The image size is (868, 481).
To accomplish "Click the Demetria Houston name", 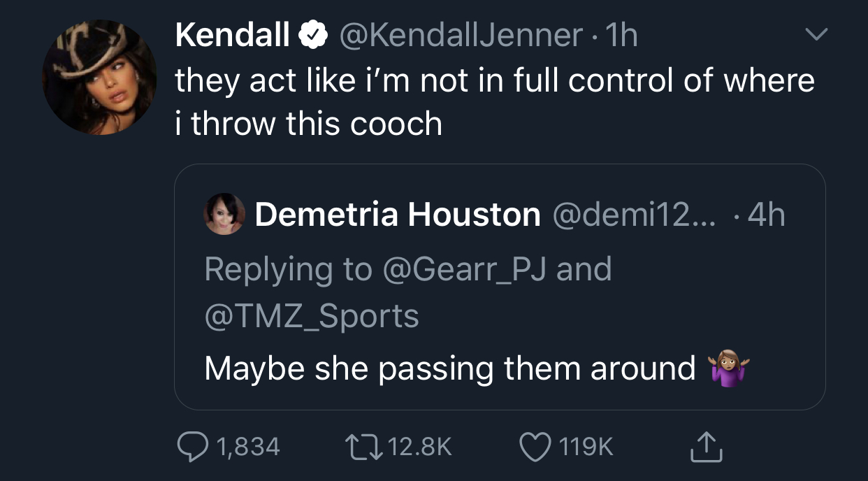I will coord(397,215).
